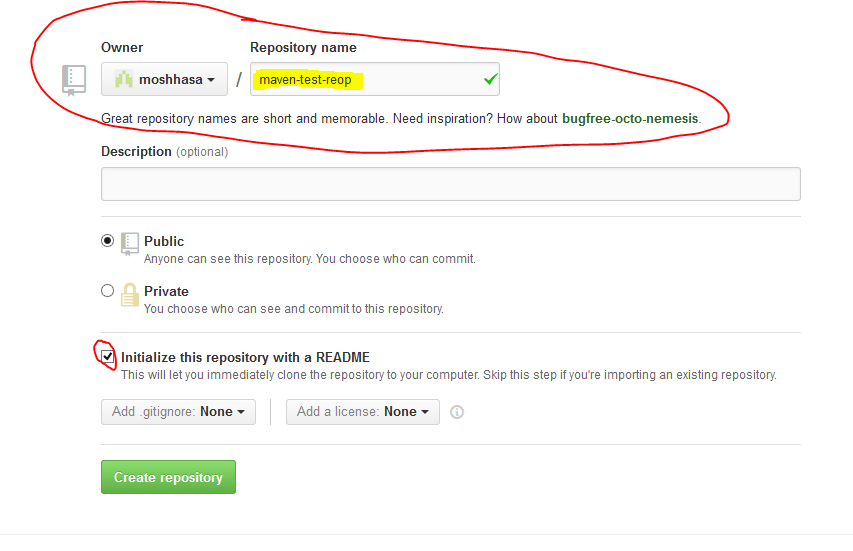Toggle Initialize this repository with a README checkbox
Screen dimensions: 853x551
point(108,357)
